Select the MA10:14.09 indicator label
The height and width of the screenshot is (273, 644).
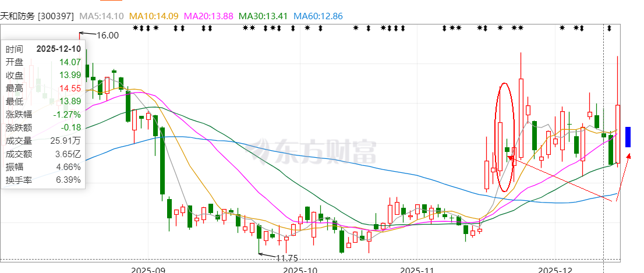[154, 16]
